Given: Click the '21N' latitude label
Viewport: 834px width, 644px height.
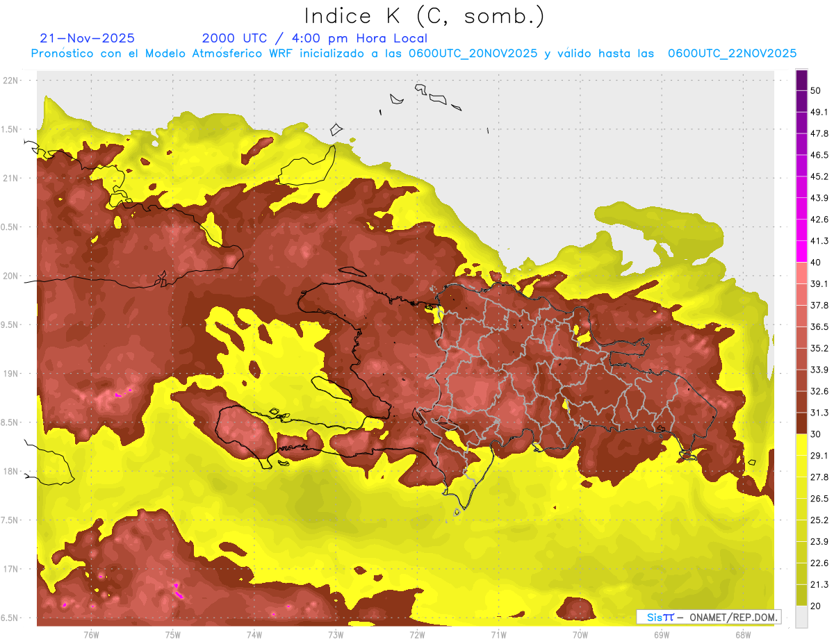Looking at the screenshot, I should 11,178.
